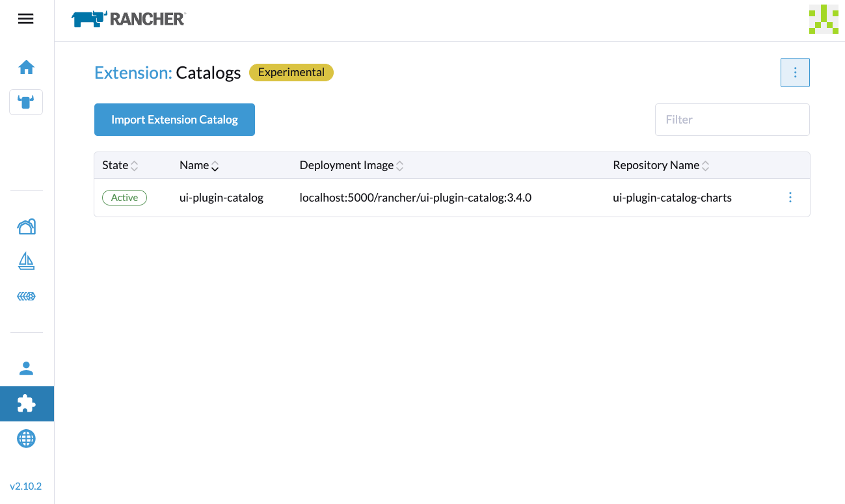The width and height of the screenshot is (845, 504).
Task: Select the bull cluster icon in sidebar
Action: (26, 101)
